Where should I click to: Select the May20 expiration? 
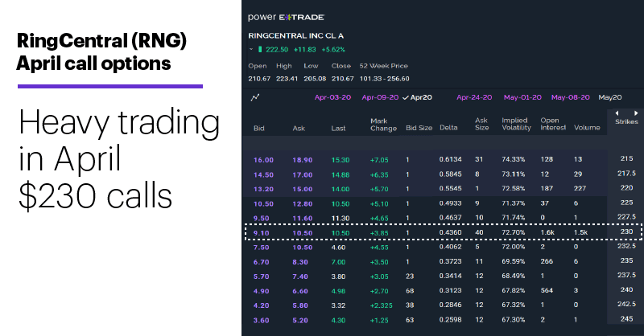click(610, 97)
